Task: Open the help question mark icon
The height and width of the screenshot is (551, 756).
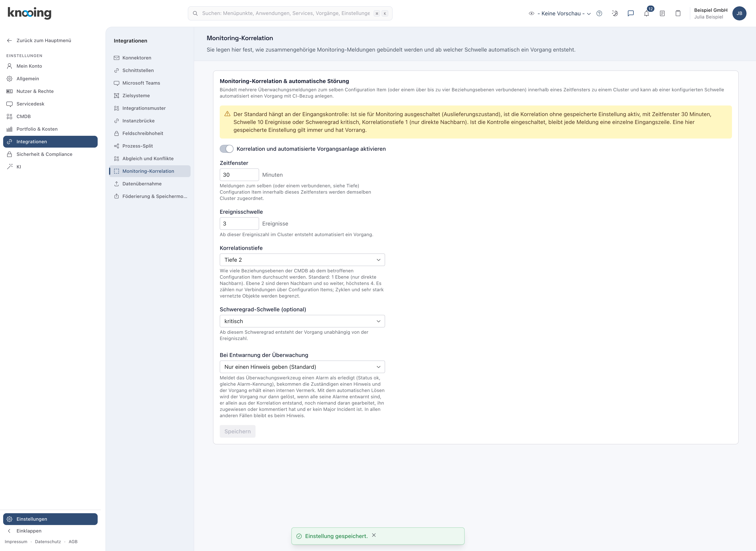Action: pos(599,13)
